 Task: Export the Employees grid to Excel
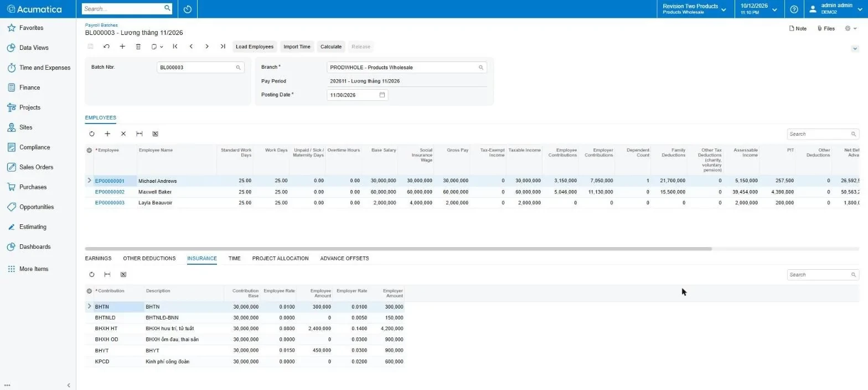click(155, 134)
